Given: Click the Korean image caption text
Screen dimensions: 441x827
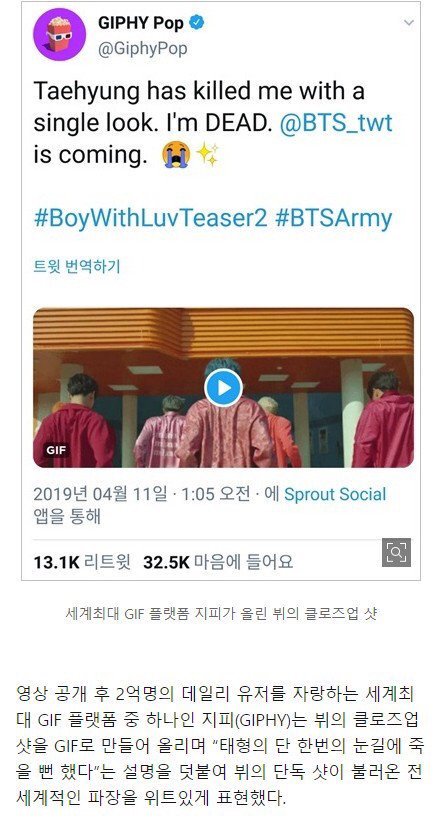Looking at the screenshot, I should pyautogui.click(x=221, y=613).
